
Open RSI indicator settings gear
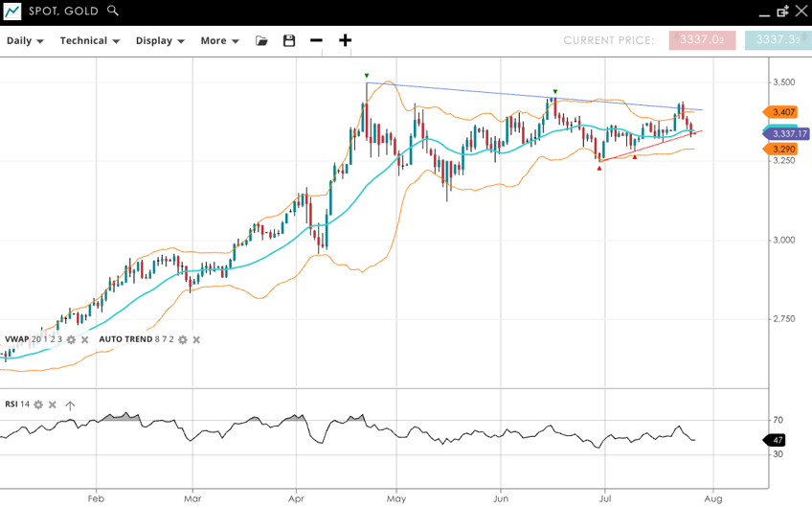(38, 404)
